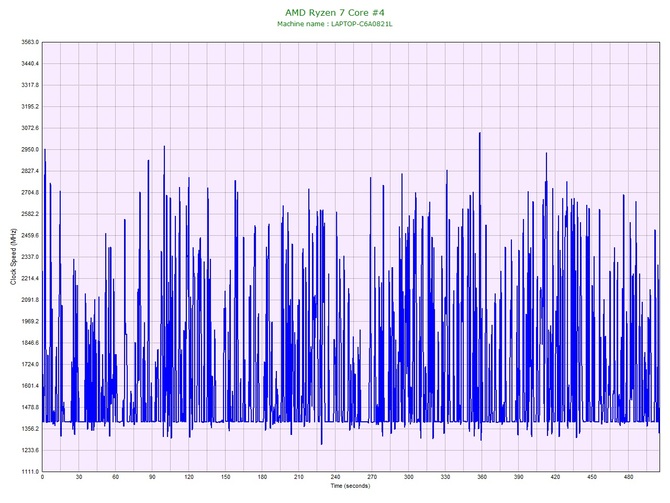
Task: Select the 270 seconds time axis label
Action: pyautogui.click(x=372, y=477)
